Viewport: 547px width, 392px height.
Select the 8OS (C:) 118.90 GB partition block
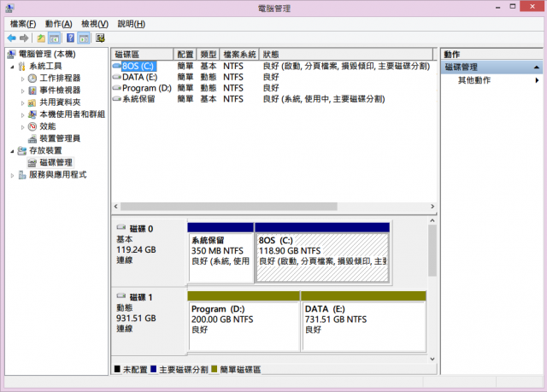pos(322,253)
